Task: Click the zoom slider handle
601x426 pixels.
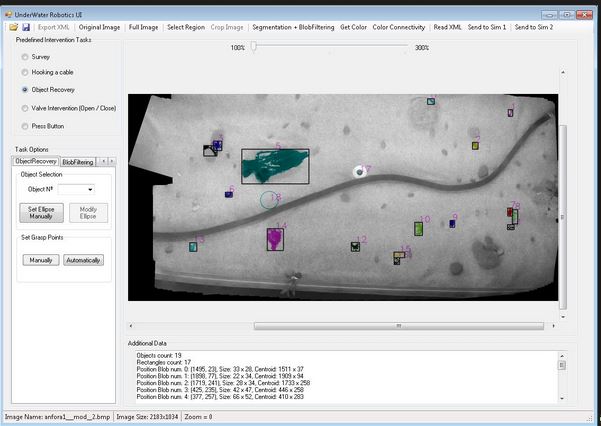Action: (x=254, y=47)
